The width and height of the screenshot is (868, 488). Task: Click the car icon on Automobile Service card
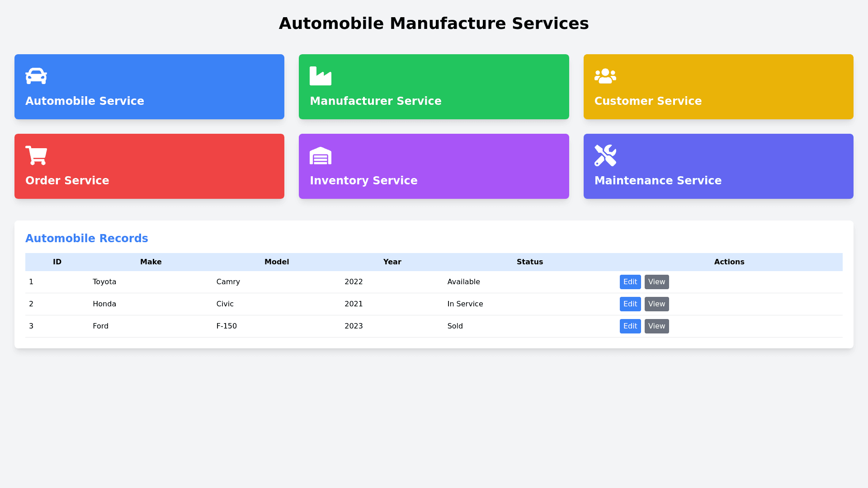click(x=36, y=76)
